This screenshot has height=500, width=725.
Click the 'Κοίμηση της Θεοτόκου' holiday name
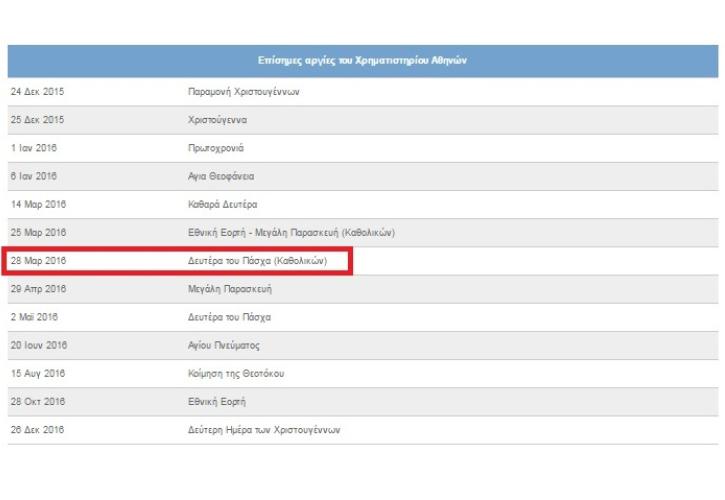click(236, 374)
